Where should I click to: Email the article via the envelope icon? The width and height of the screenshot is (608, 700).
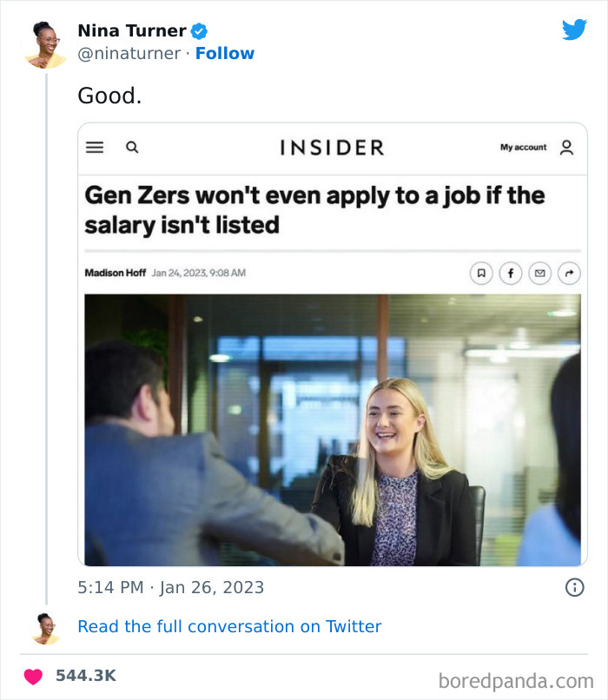tap(540, 273)
